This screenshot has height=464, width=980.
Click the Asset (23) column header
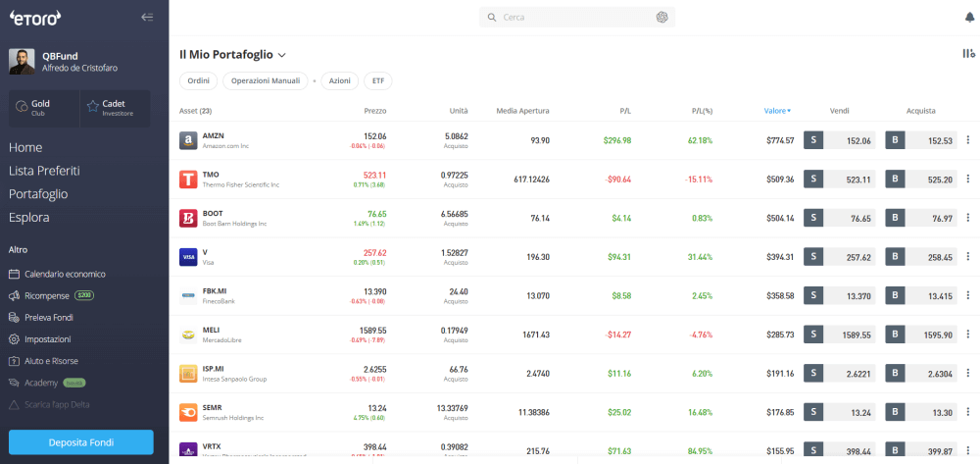195,111
